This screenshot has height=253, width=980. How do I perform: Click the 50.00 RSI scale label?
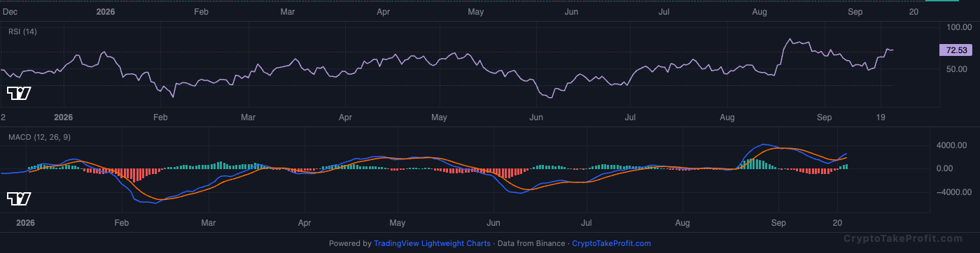click(957, 69)
